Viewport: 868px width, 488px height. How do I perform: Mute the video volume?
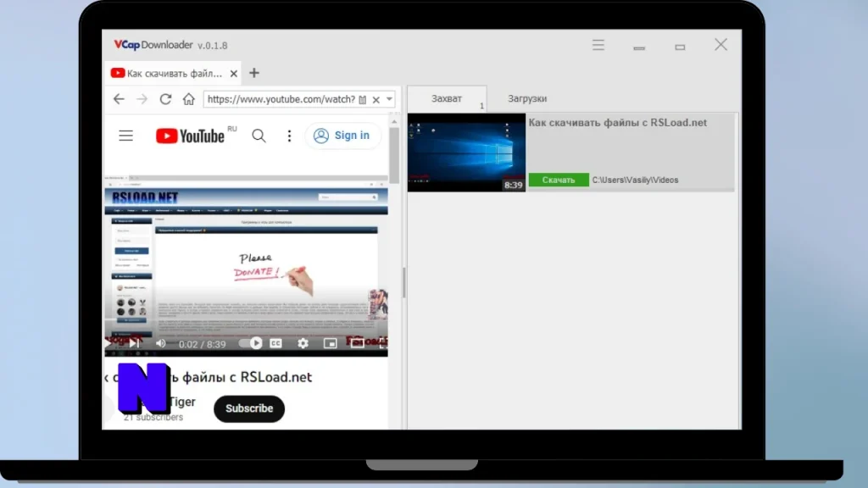coord(160,344)
